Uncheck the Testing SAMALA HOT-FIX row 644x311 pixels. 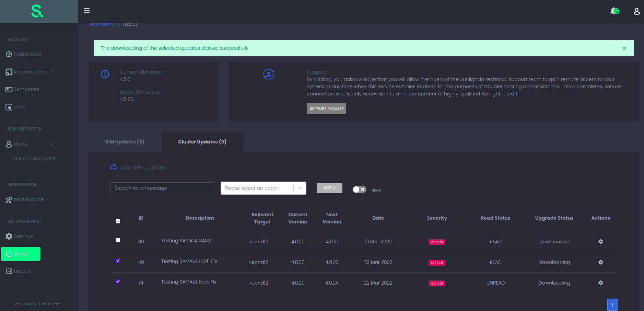pos(118,261)
